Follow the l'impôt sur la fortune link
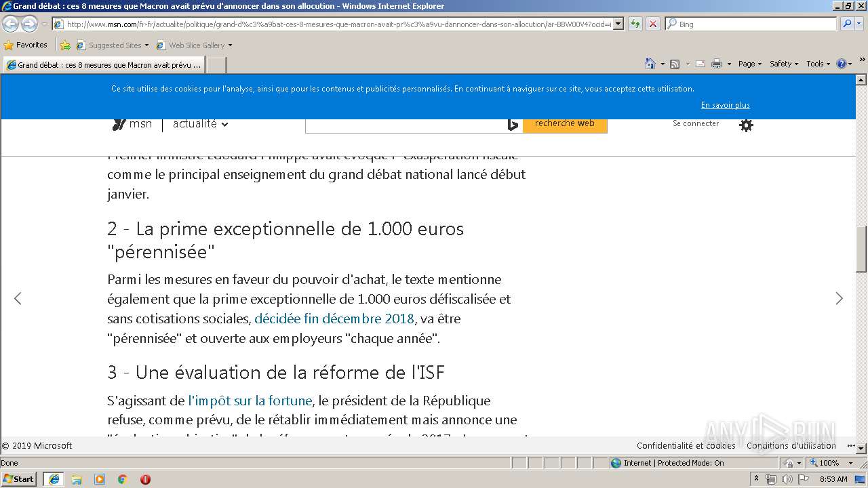Image resolution: width=868 pixels, height=488 pixels. 250,401
